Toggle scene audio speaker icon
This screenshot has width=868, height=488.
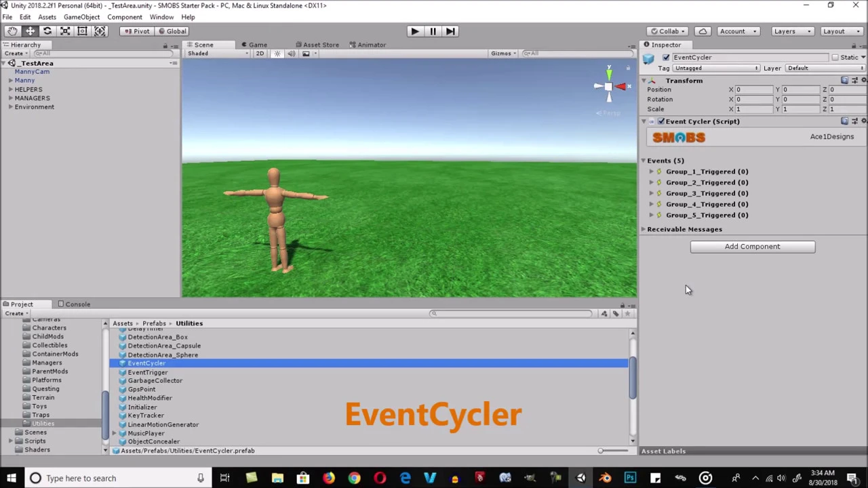(291, 54)
